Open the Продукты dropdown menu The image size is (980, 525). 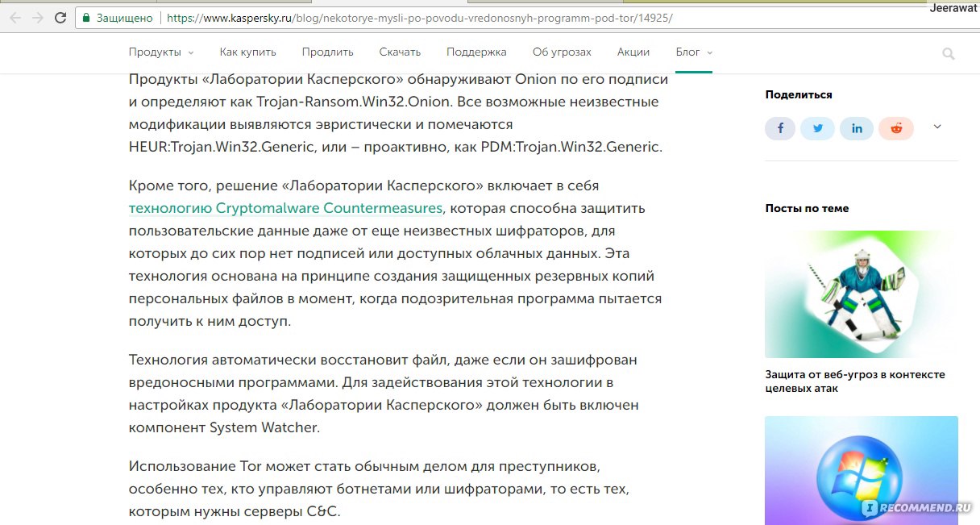(161, 52)
